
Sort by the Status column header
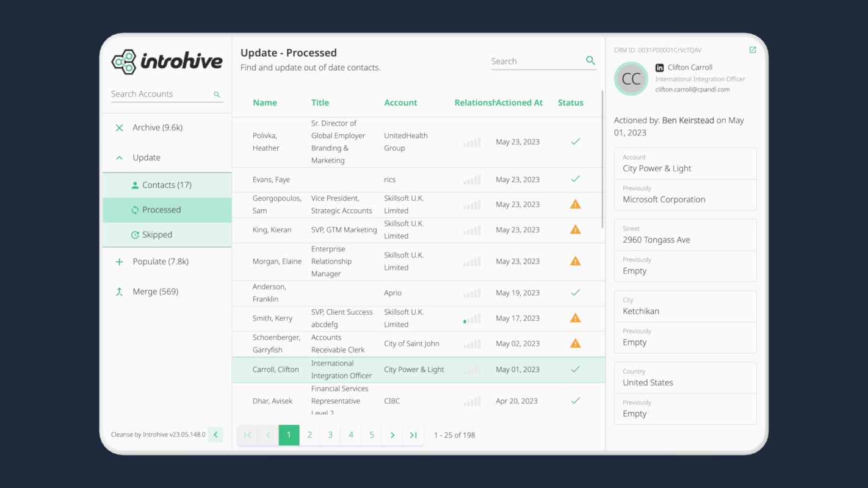click(x=571, y=102)
